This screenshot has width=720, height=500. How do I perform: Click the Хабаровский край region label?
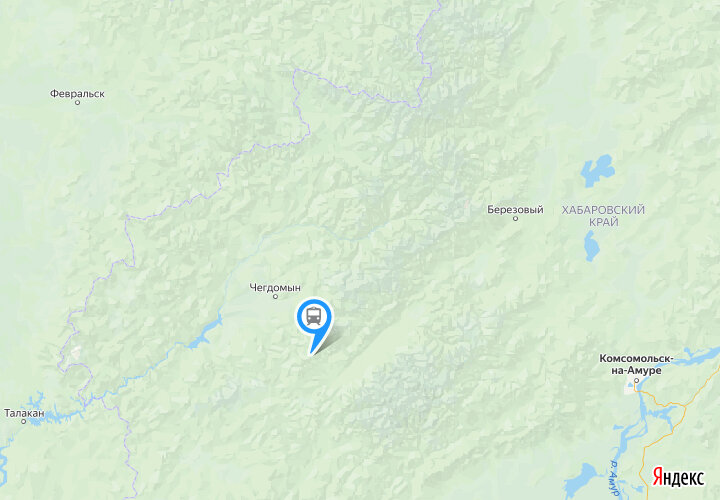[603, 216]
